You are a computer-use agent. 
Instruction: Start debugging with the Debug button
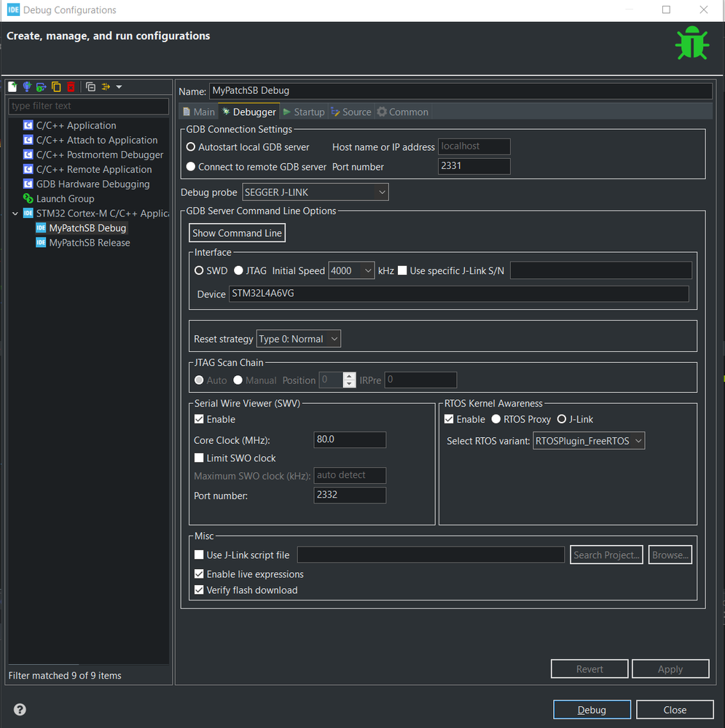click(592, 710)
